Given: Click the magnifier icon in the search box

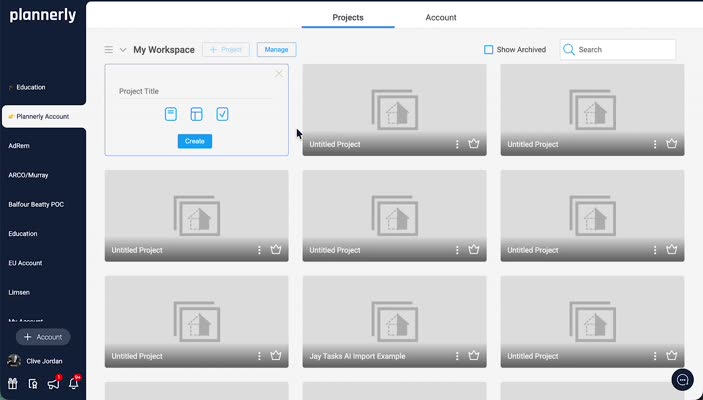Looking at the screenshot, I should pos(569,50).
